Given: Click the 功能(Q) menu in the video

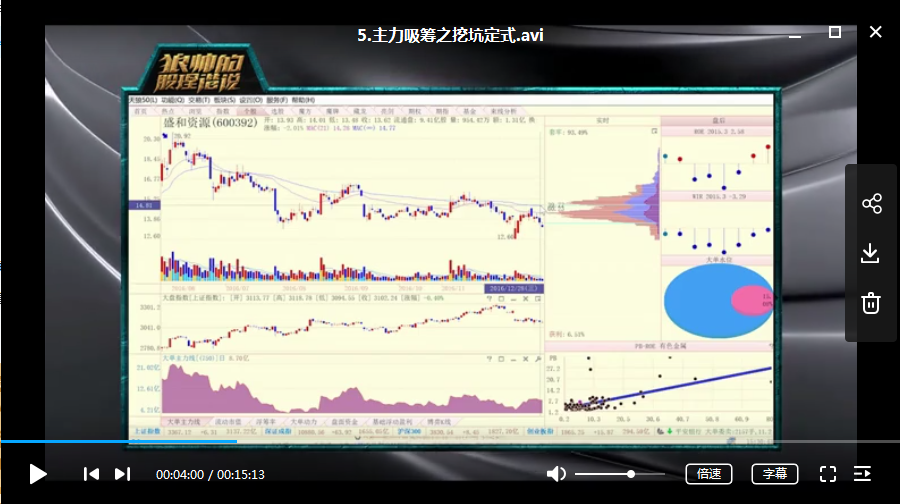Looking at the screenshot, I should [x=172, y=100].
